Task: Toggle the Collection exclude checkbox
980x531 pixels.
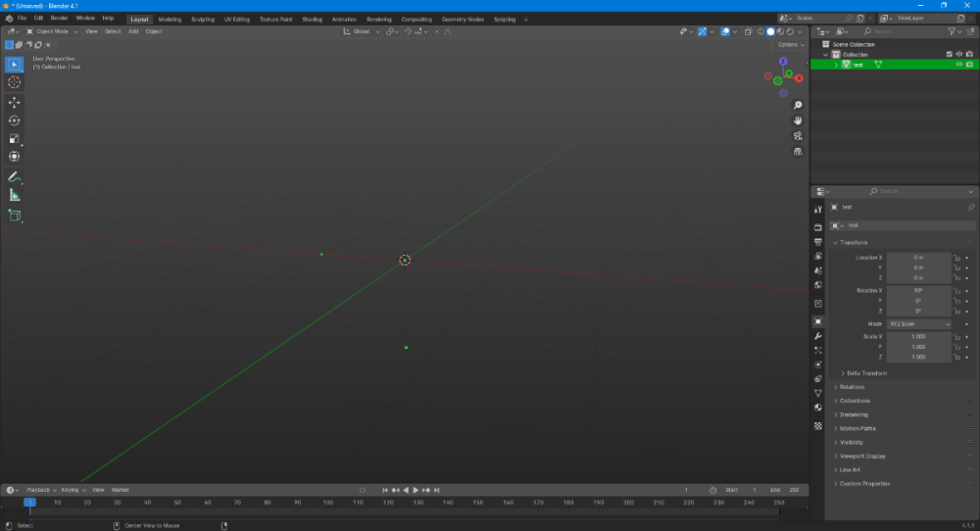Action: (949, 54)
